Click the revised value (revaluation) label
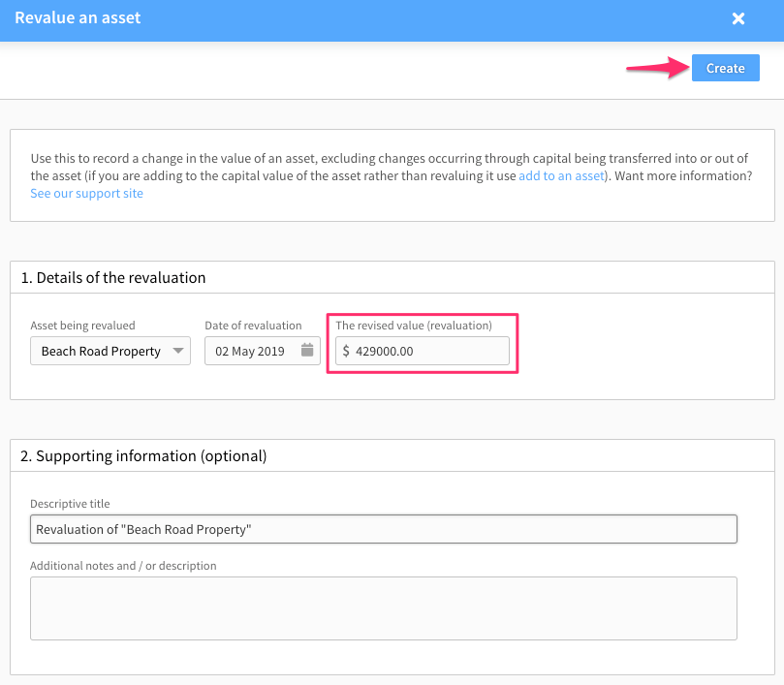 click(414, 326)
